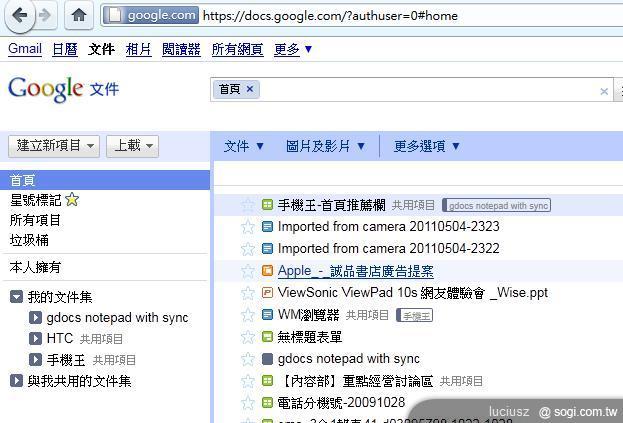623x423 pixels.
Task: Star the gdocs notepad with sync list item
Action: (x=248, y=359)
